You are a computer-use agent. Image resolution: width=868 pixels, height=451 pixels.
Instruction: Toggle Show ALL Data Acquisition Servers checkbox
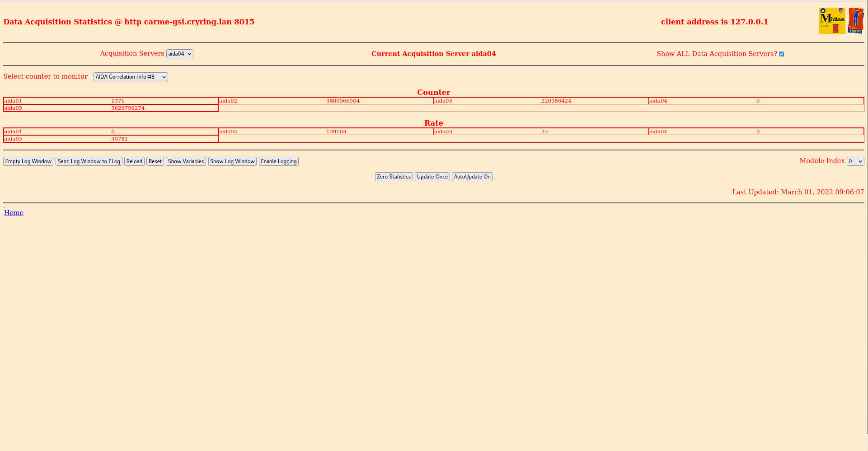(782, 53)
